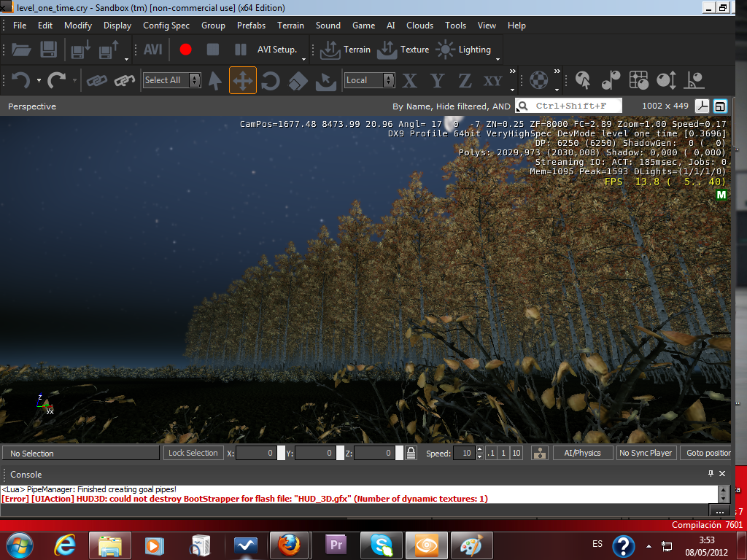This screenshot has height=560, width=747.
Task: Click the Export with up arrow icon
Action: click(109, 50)
